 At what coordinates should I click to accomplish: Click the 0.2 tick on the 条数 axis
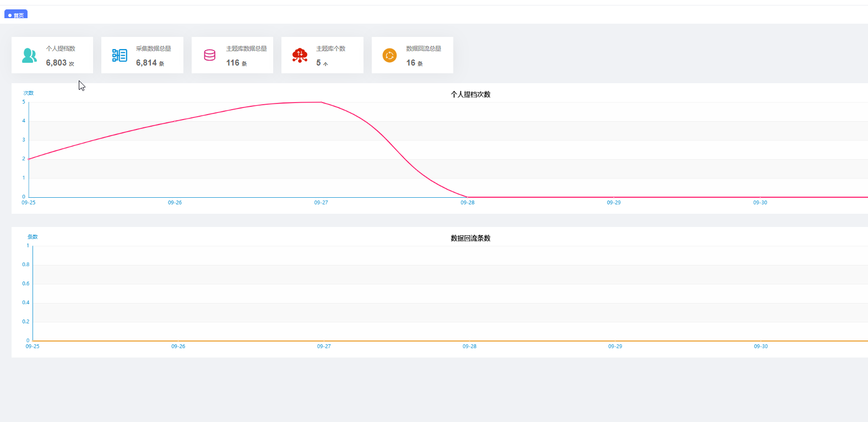(26, 322)
